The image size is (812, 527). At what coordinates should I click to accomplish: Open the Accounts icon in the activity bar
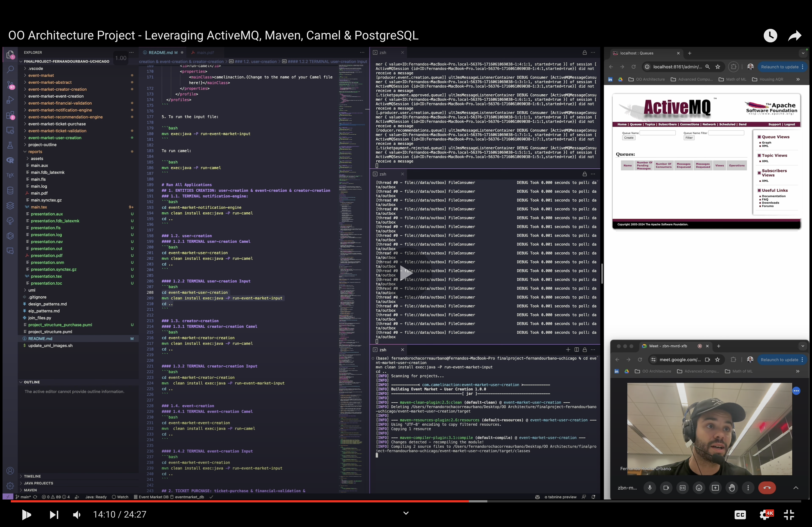click(10, 471)
